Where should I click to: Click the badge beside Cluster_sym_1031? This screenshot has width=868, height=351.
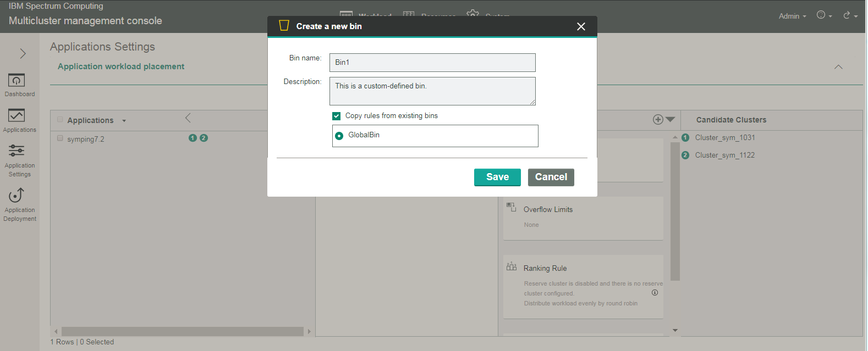pos(685,138)
